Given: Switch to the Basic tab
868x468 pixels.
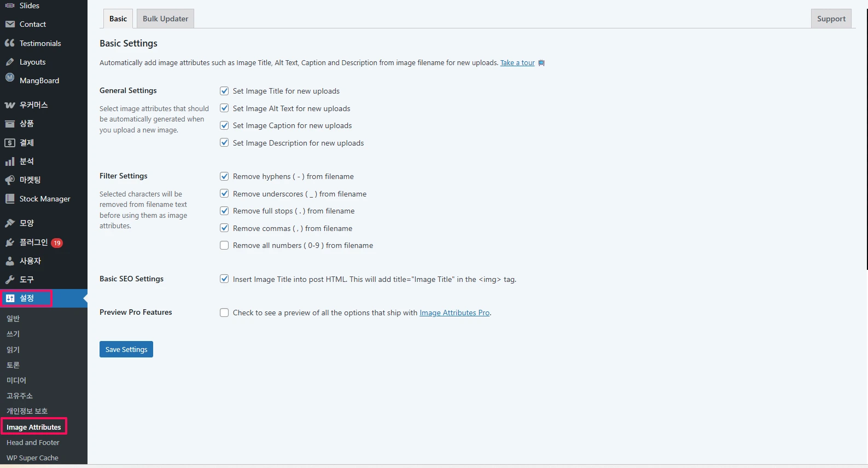Looking at the screenshot, I should coord(118,19).
